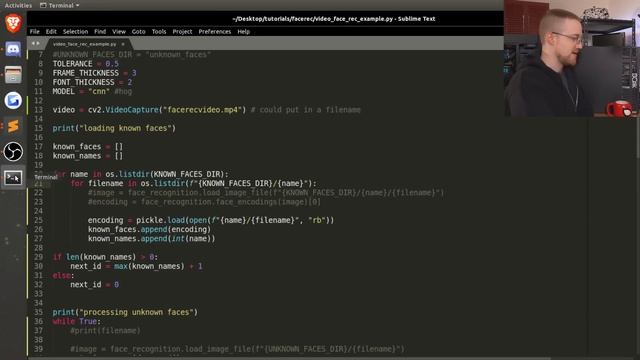Open the Help menu

coord(243,31)
